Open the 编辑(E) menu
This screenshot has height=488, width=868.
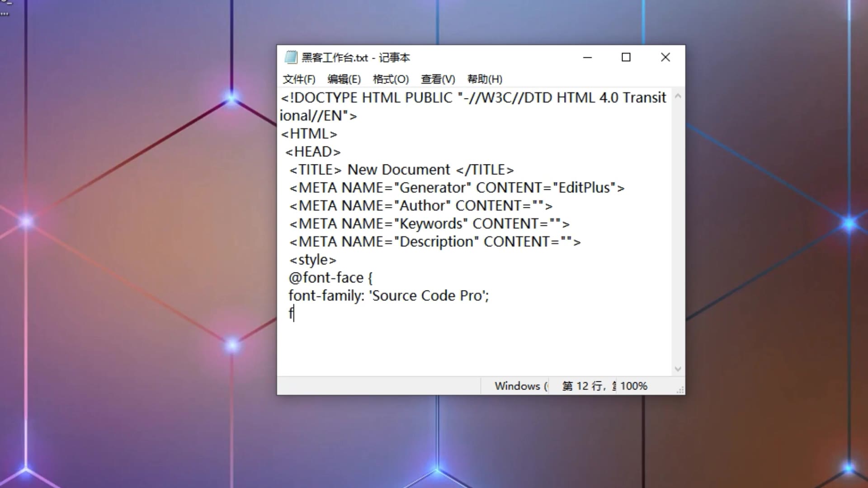(344, 80)
